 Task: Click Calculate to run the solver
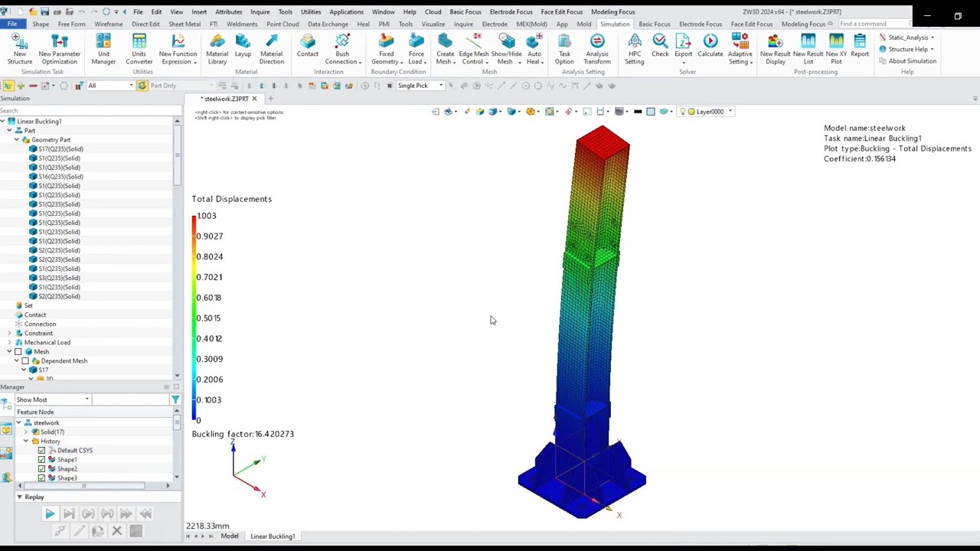tap(710, 46)
